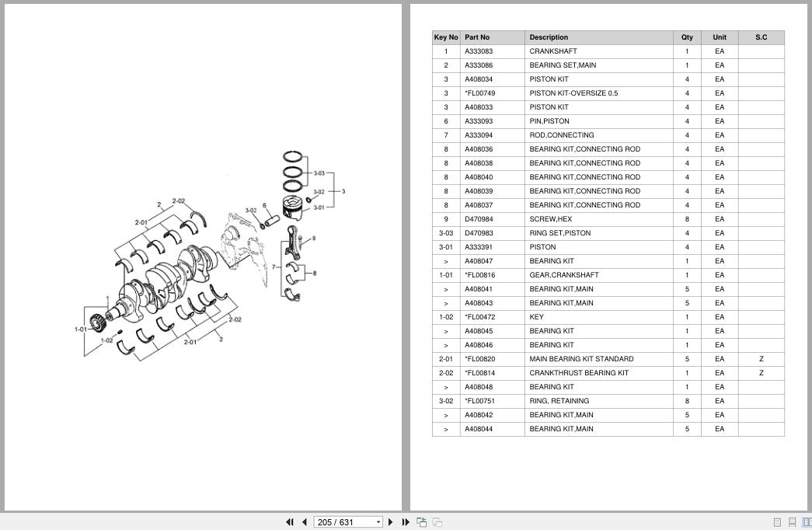Select part number A408039
The width and height of the screenshot is (812, 530).
(479, 191)
